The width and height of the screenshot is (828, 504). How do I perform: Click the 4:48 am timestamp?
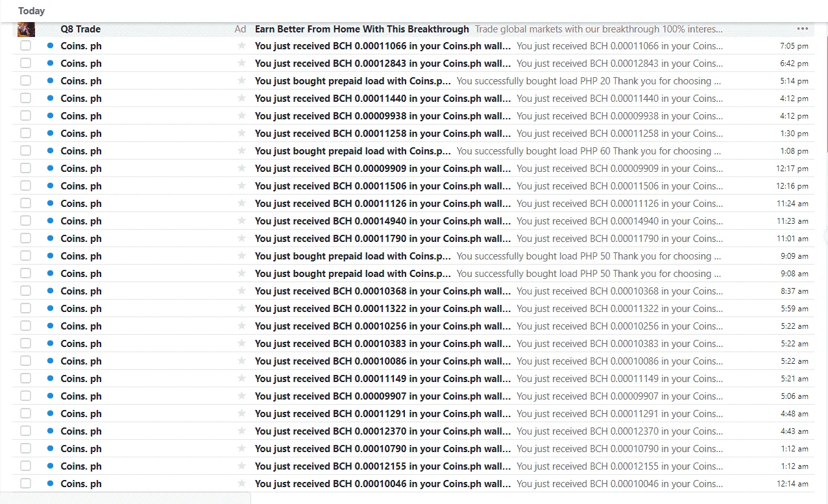795,414
